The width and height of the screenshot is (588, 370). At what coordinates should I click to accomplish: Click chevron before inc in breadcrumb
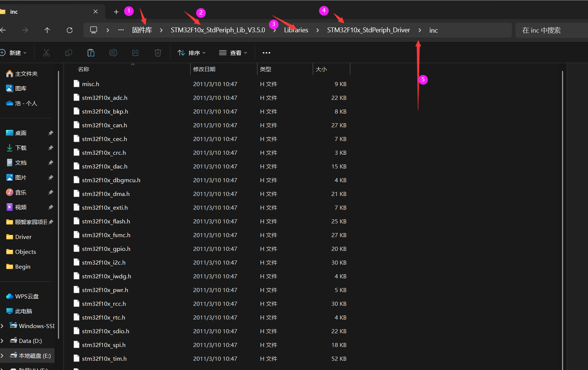[x=420, y=30]
